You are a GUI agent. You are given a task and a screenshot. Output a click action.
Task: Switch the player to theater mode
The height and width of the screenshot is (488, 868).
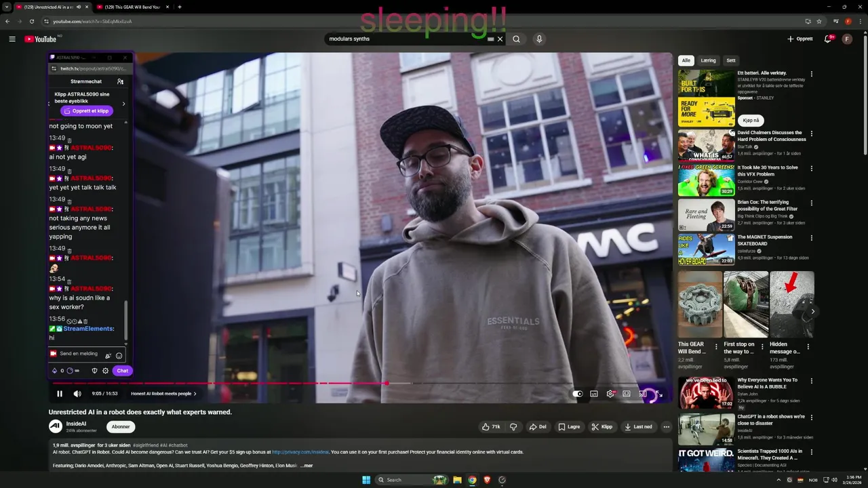627,394
